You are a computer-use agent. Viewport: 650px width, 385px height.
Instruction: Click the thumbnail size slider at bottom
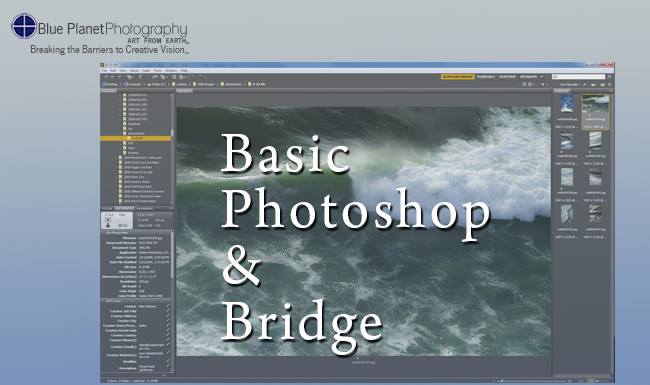coord(535,380)
